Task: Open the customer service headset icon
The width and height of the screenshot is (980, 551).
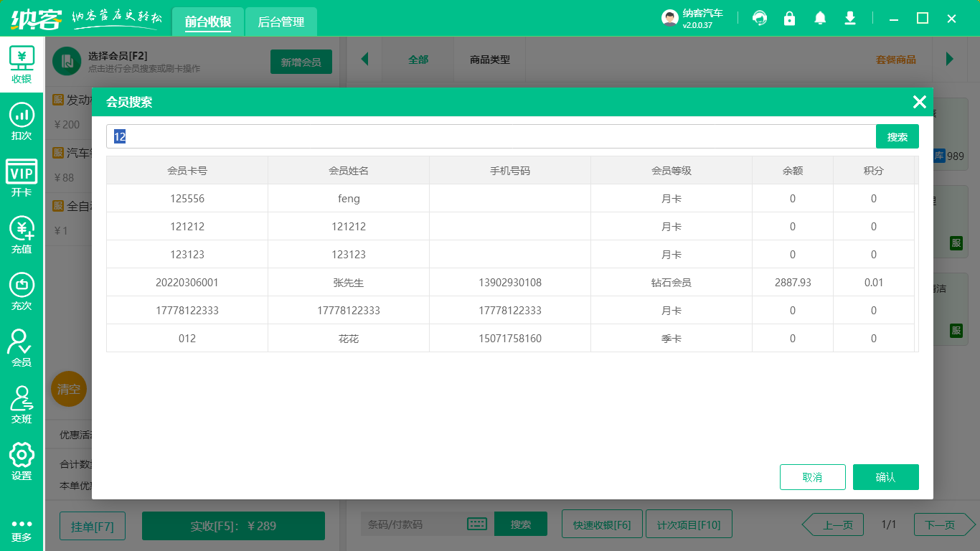Action: pos(759,18)
